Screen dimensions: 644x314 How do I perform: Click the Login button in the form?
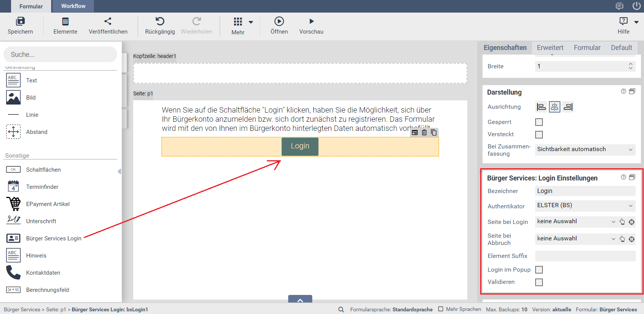click(x=300, y=147)
